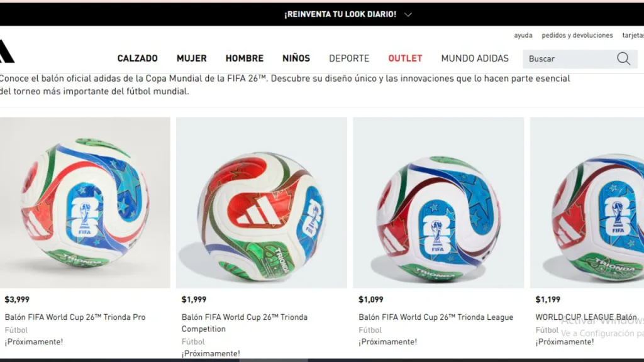Image resolution: width=644 pixels, height=362 pixels.
Task: Open the Trionda League ball image
Action: 438,203
